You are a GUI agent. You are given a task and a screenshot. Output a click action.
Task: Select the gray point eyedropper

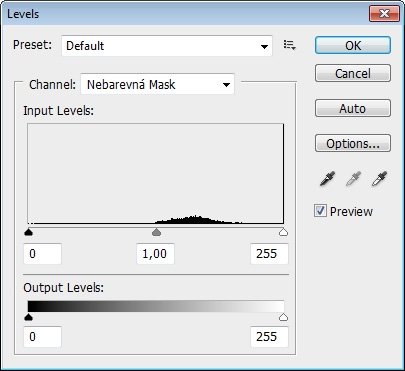[353, 179]
